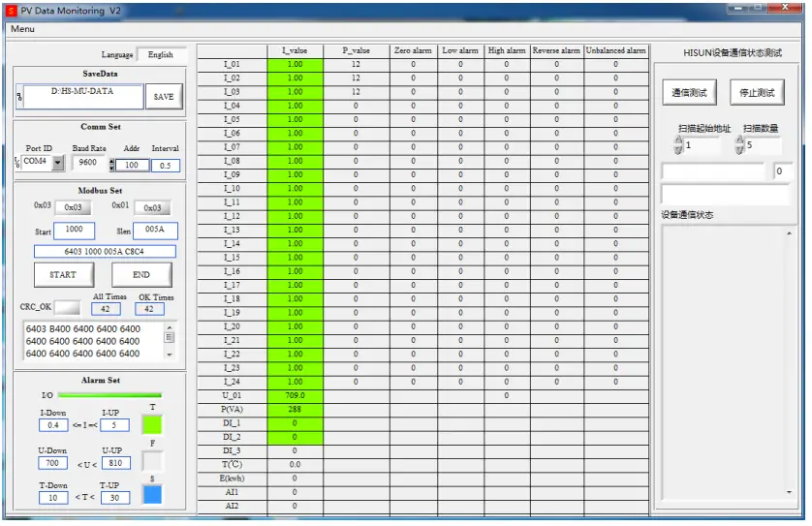
Task: Click the I_24 row label
Action: (x=232, y=382)
